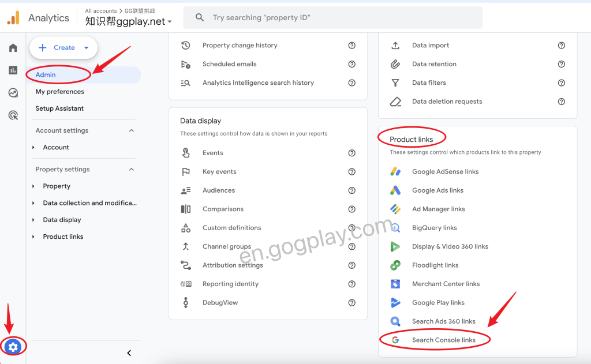This screenshot has height=364, width=591.
Task: Select My preferences in the side menu
Action: pyautogui.click(x=60, y=92)
